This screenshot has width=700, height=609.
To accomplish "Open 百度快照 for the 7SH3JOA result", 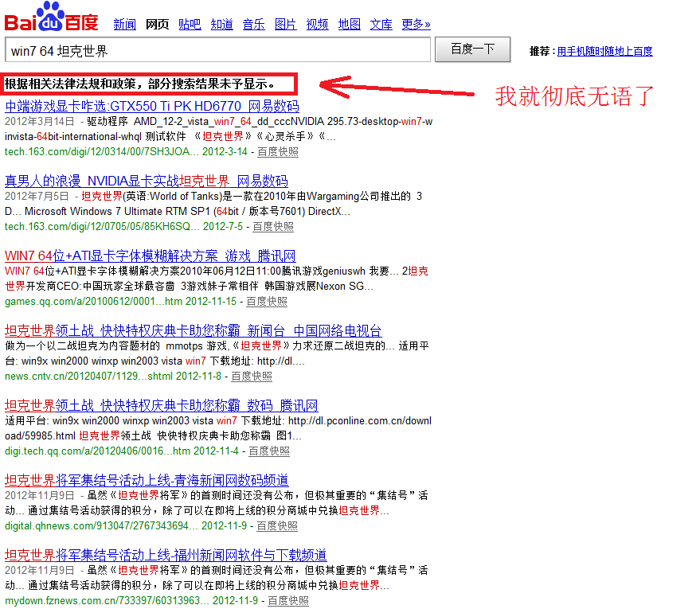I will (278, 152).
